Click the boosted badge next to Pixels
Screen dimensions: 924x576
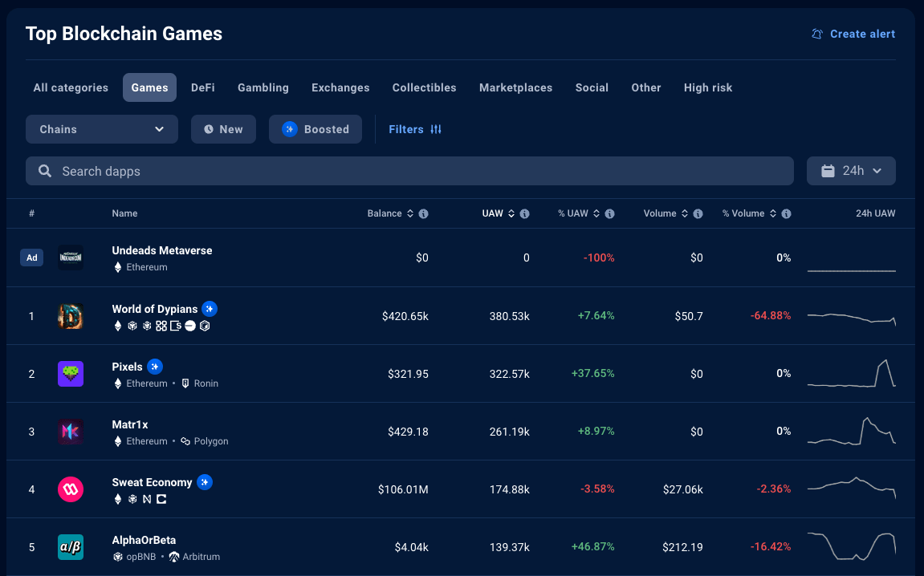pos(155,367)
